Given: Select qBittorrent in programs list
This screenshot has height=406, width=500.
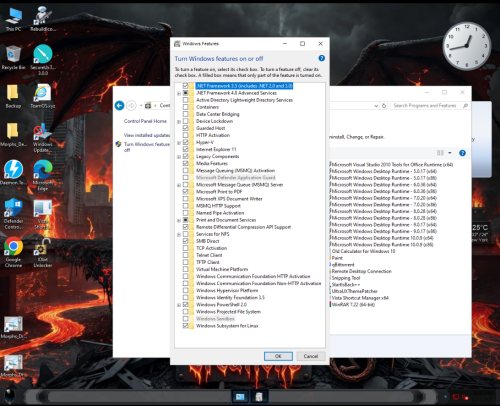Looking at the screenshot, I should tap(342, 264).
